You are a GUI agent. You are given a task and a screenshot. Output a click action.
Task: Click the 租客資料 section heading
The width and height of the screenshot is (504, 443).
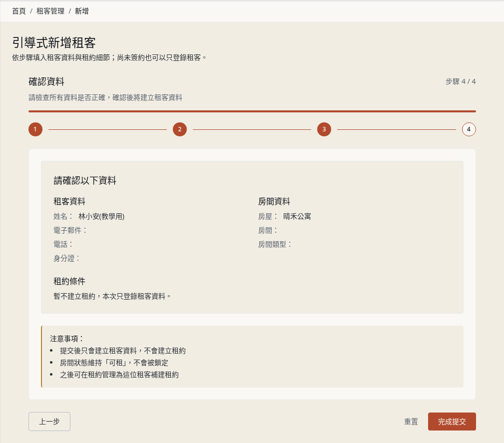69,202
